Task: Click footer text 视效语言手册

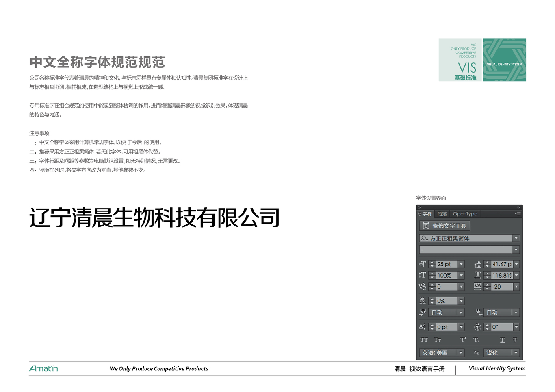Action: click(x=427, y=369)
